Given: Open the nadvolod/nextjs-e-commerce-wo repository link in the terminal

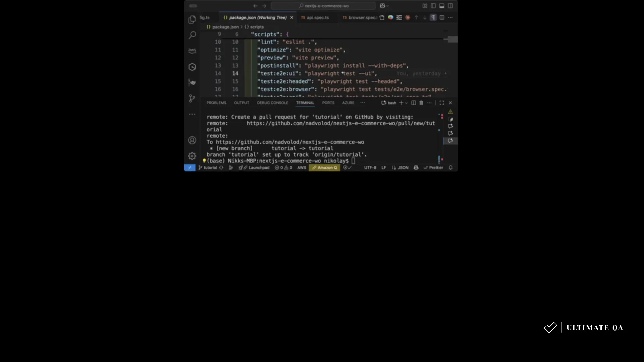Looking at the screenshot, I should pyautogui.click(x=290, y=142).
